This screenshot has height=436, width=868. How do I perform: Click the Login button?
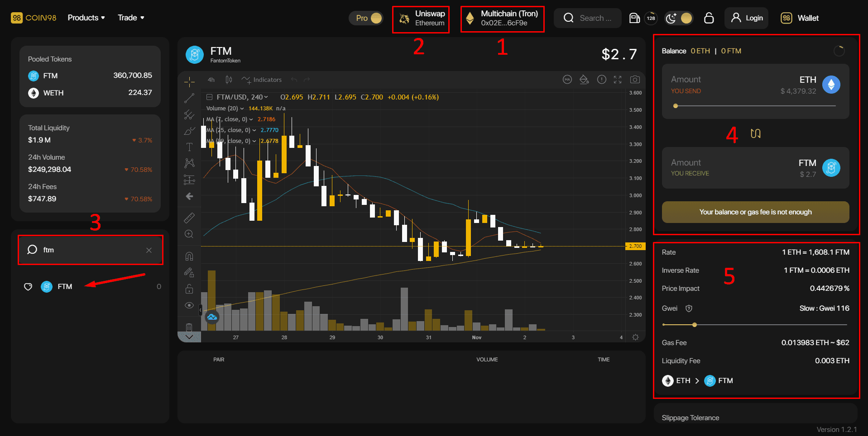click(747, 18)
